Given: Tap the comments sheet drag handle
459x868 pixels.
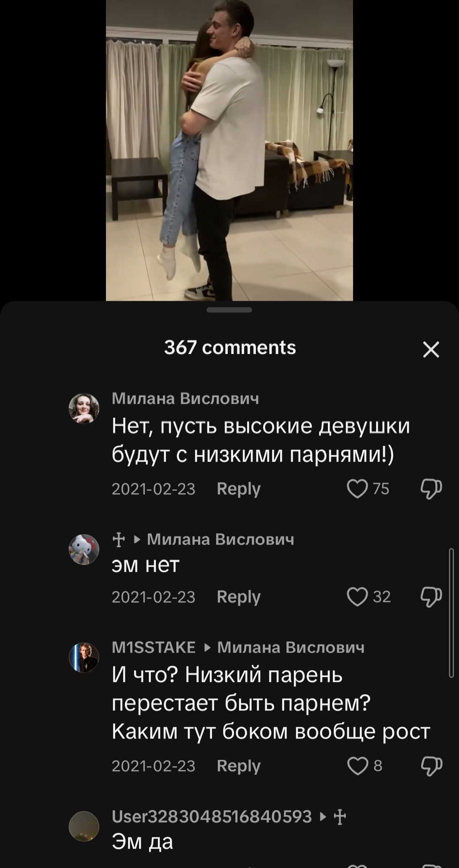Looking at the screenshot, I should click(229, 310).
